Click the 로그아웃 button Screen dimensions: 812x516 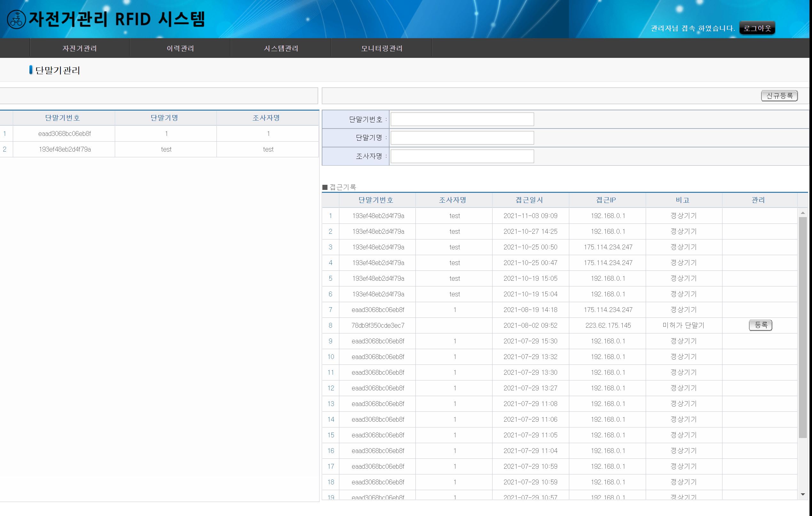coord(757,28)
